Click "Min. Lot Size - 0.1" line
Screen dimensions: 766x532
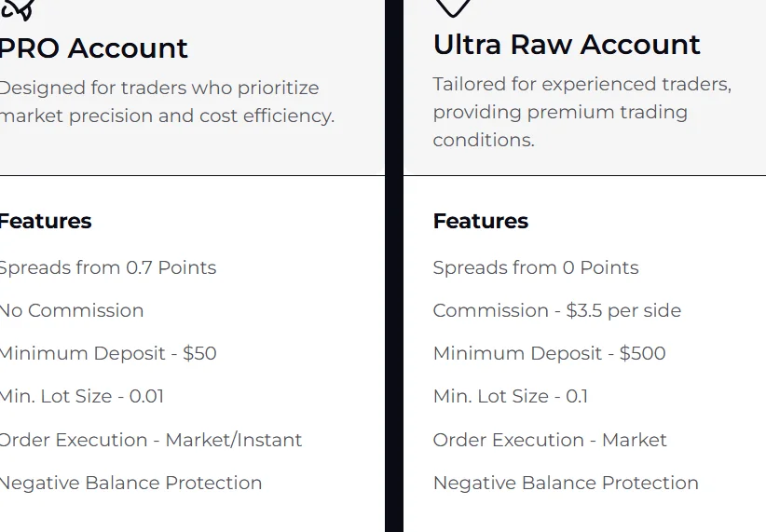[511, 396]
